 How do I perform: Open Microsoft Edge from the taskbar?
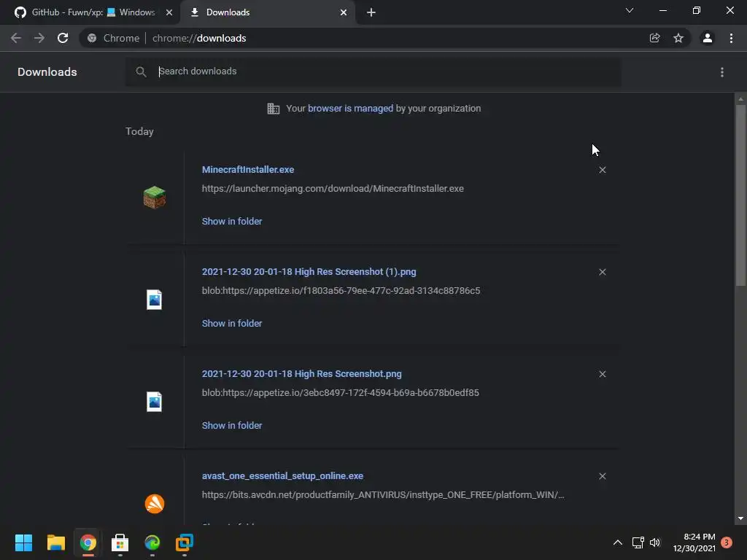point(152,542)
